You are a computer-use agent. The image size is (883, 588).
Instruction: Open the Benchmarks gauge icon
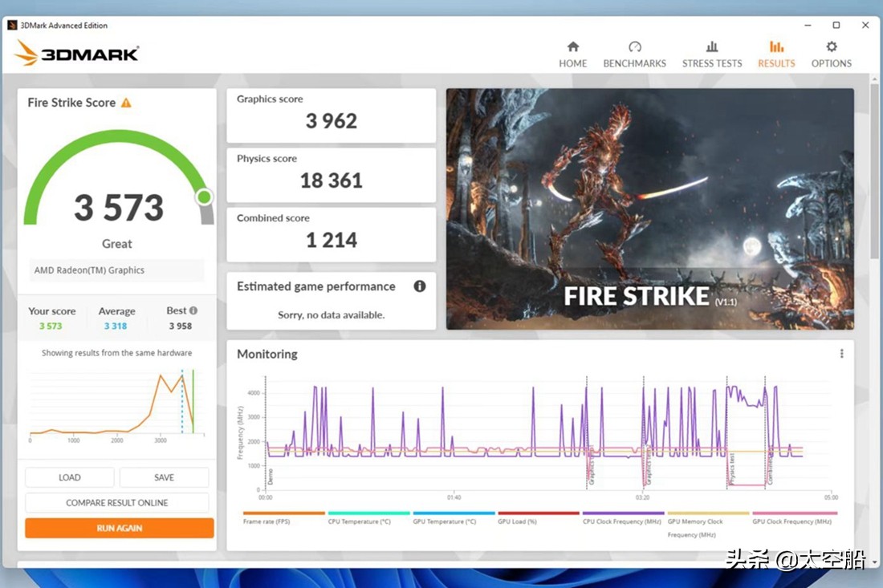pyautogui.click(x=634, y=47)
